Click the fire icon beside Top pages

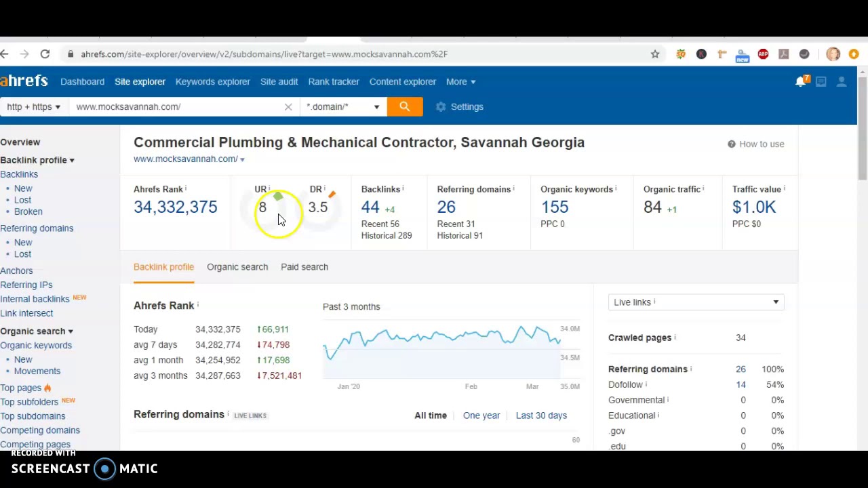[47, 388]
